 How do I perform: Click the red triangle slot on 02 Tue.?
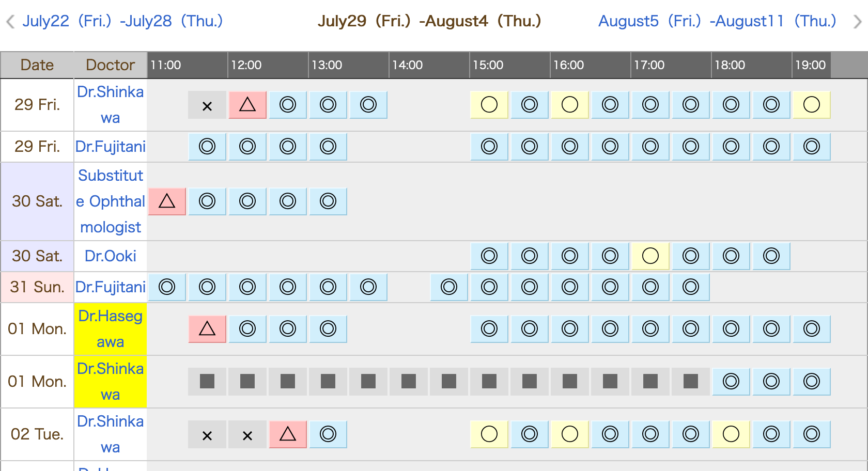coord(288,434)
